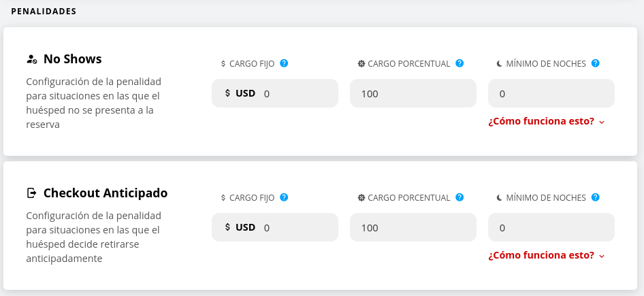This screenshot has height=296, width=644.
Task: Click the No Shows person icon
Action: coord(31,59)
